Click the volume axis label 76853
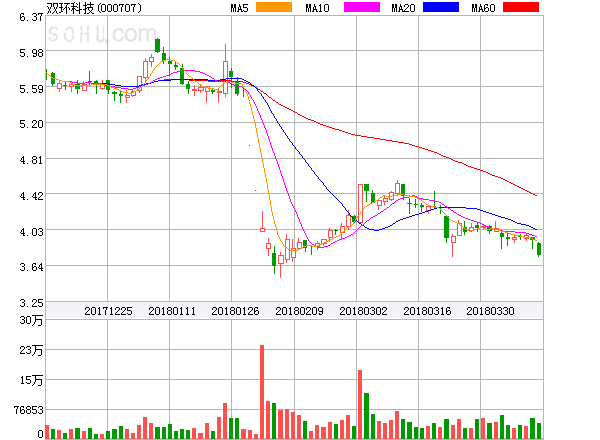 pos(29,410)
